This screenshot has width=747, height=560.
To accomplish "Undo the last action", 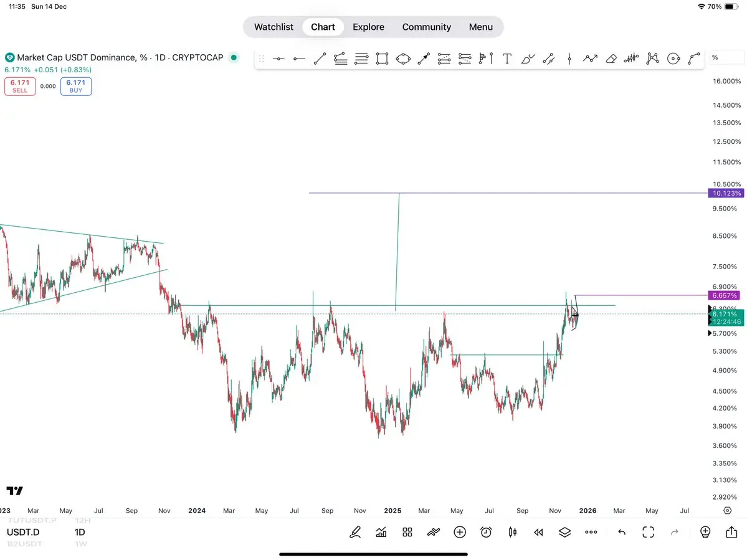I will [622, 533].
